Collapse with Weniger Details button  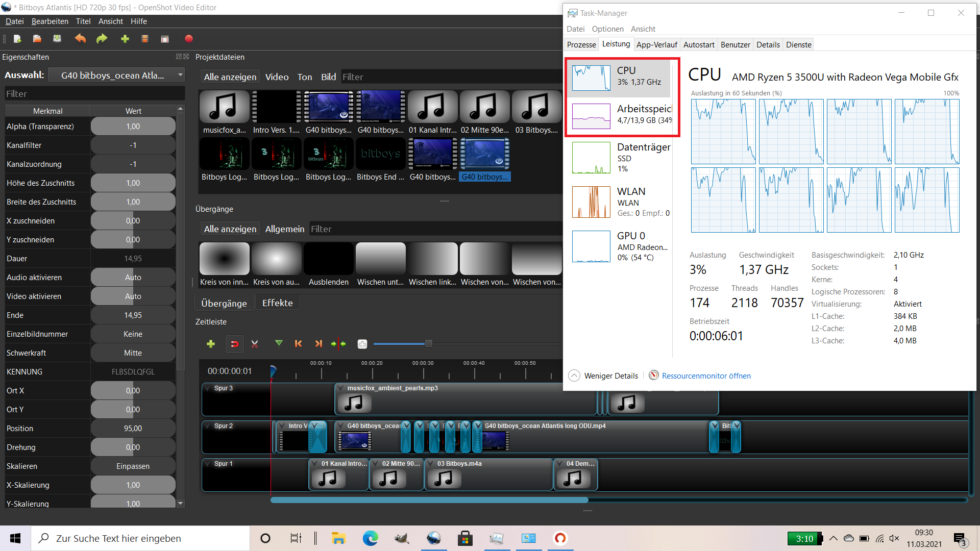pos(604,376)
